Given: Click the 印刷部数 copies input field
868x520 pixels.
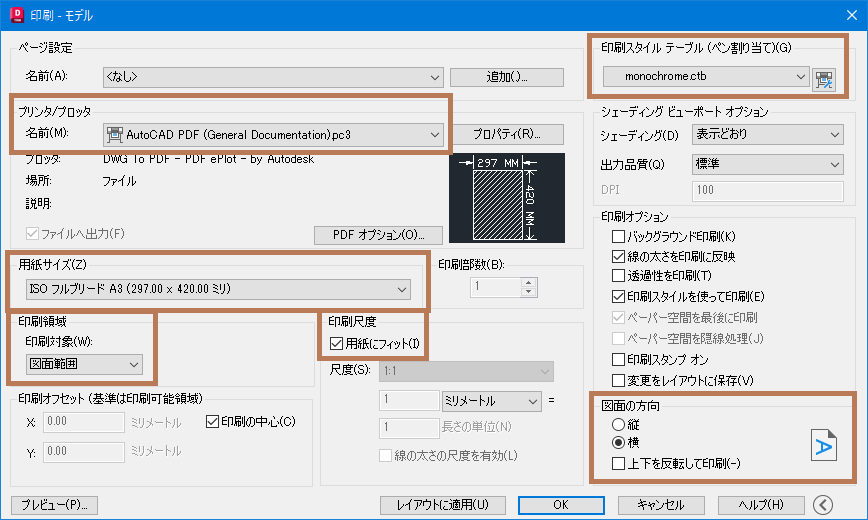Looking at the screenshot, I should pyautogui.click(x=496, y=287).
